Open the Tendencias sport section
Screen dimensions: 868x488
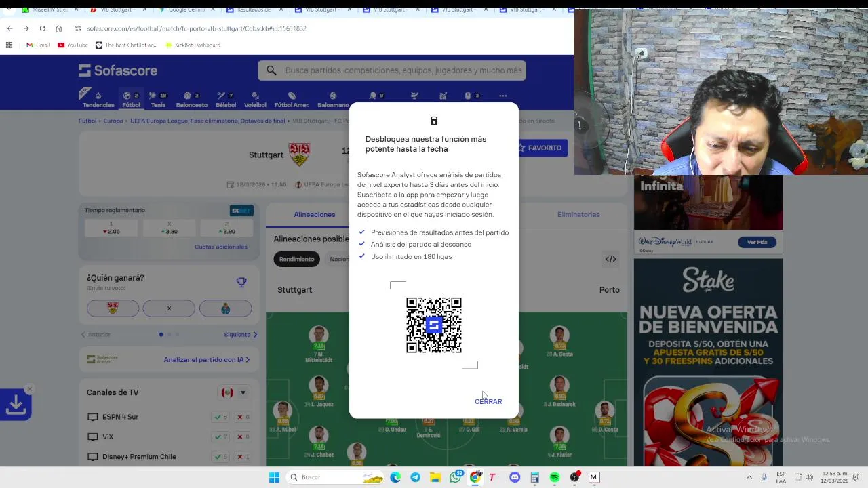click(98, 100)
